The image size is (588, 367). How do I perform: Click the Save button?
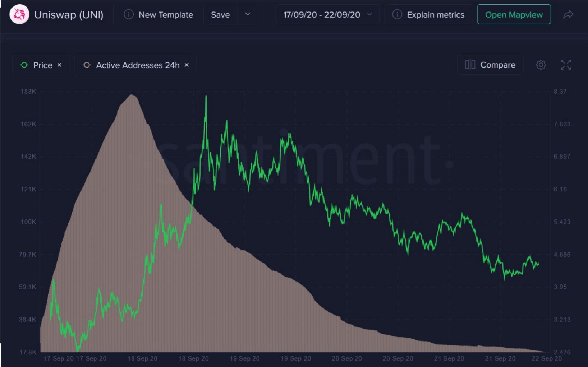point(220,14)
